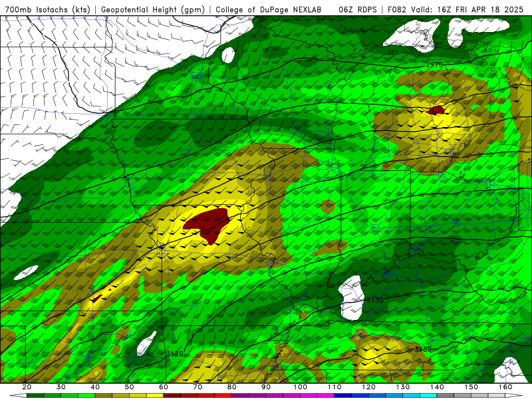Viewport: 532px width, 399px height.
Task: Click the bright yellow swatch just below 60 kts
Action: coord(155,396)
